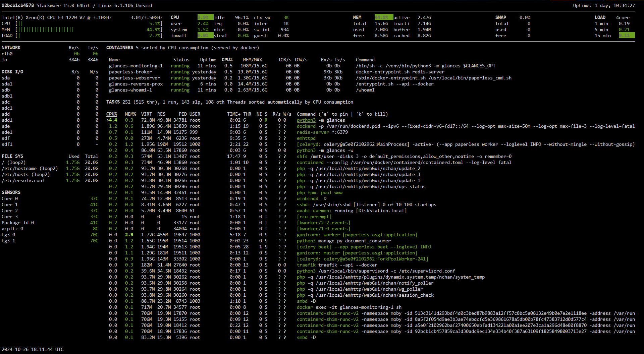Click the CPU% column header in containers table
The height and width of the screenshot is (354, 644).
pyautogui.click(x=227, y=60)
